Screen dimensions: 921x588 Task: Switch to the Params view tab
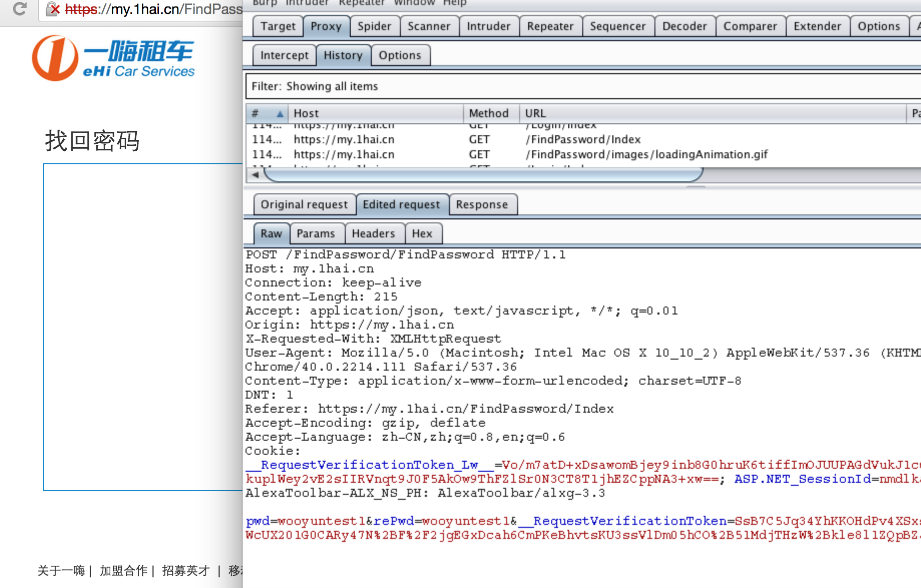316,233
